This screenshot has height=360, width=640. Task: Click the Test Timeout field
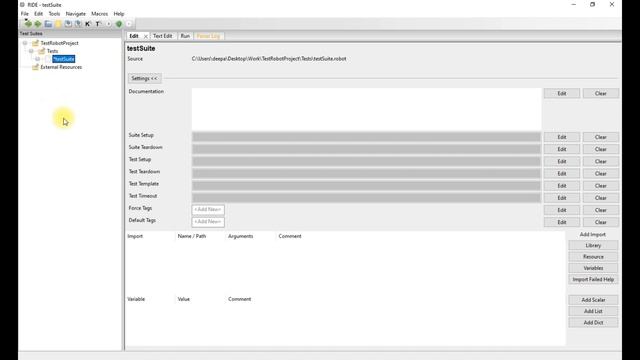pyautogui.click(x=367, y=198)
